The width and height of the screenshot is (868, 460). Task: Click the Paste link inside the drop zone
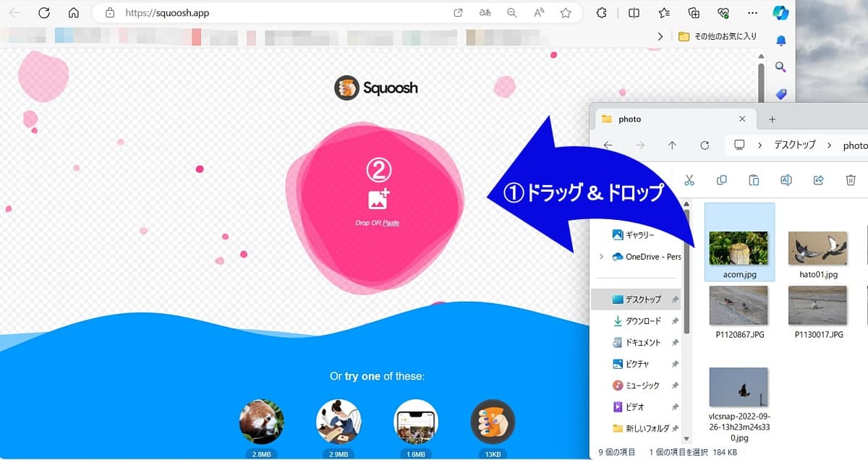[391, 223]
